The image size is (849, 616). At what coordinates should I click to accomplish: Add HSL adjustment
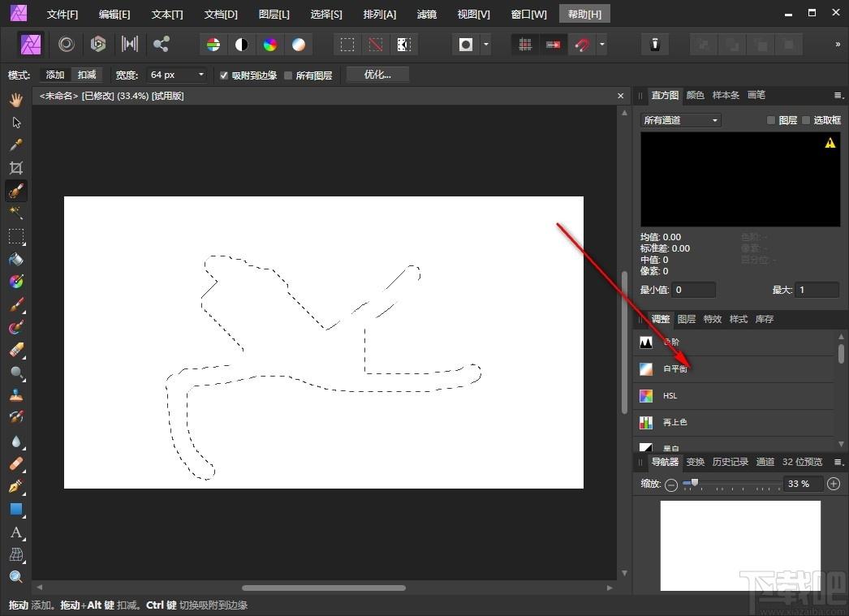(733, 396)
